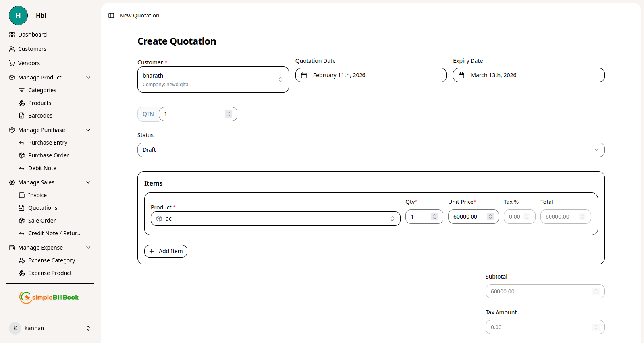Click the Dashboard grid icon

[x=12, y=35]
